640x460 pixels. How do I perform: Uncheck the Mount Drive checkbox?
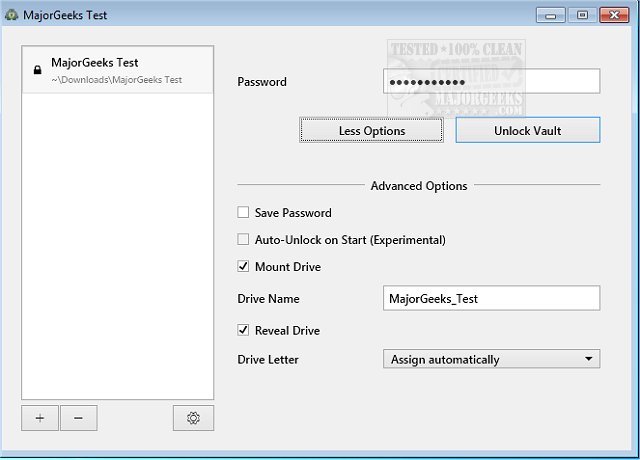[x=243, y=267]
